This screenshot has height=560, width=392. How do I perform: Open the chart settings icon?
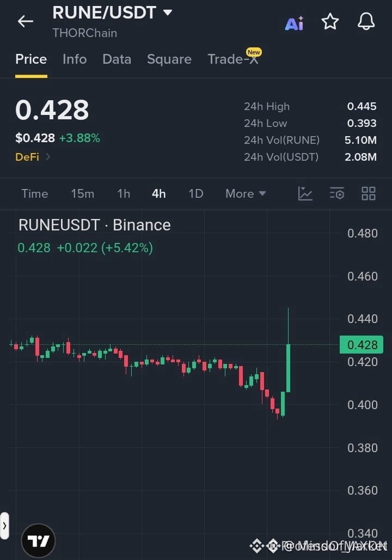336,193
